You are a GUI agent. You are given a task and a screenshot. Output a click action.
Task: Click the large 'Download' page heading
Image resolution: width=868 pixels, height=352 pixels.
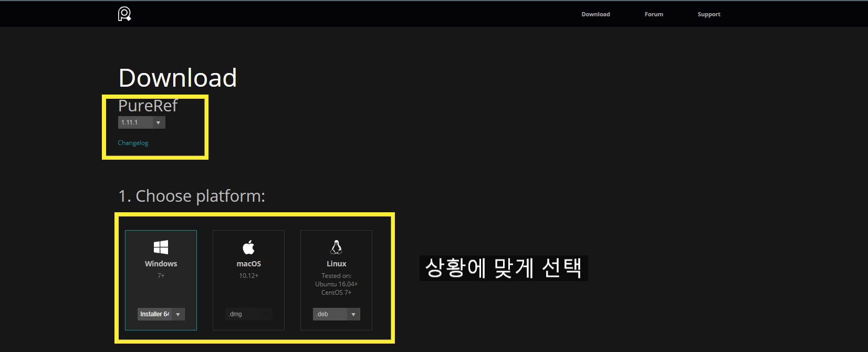177,78
